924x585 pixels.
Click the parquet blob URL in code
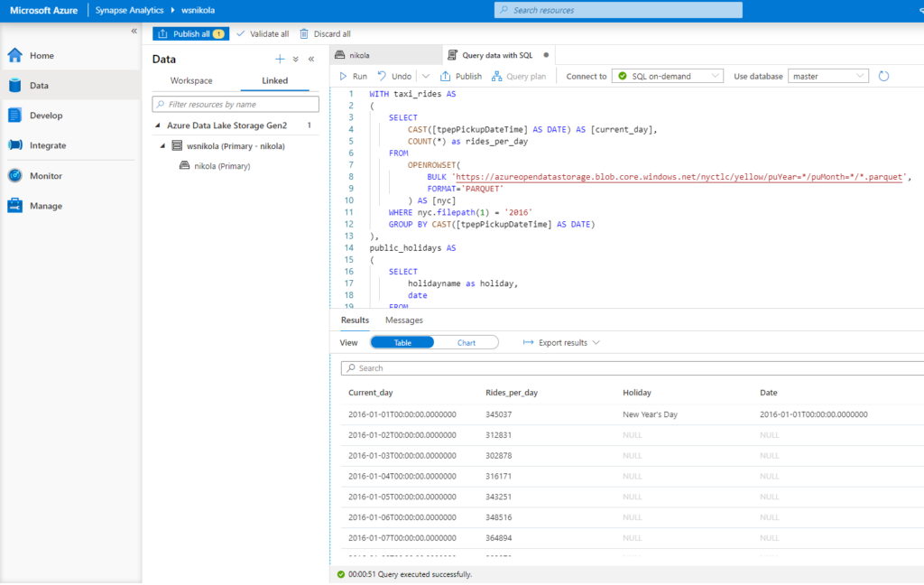pyautogui.click(x=679, y=177)
